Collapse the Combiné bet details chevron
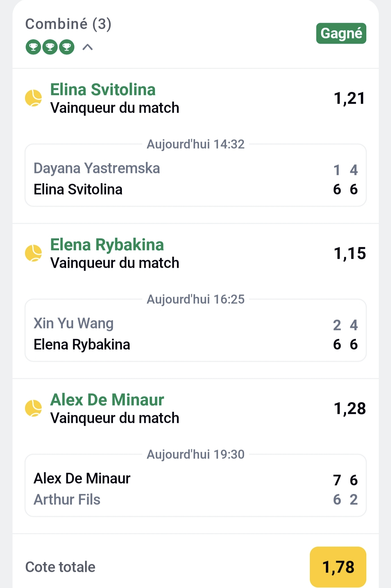 88,47
